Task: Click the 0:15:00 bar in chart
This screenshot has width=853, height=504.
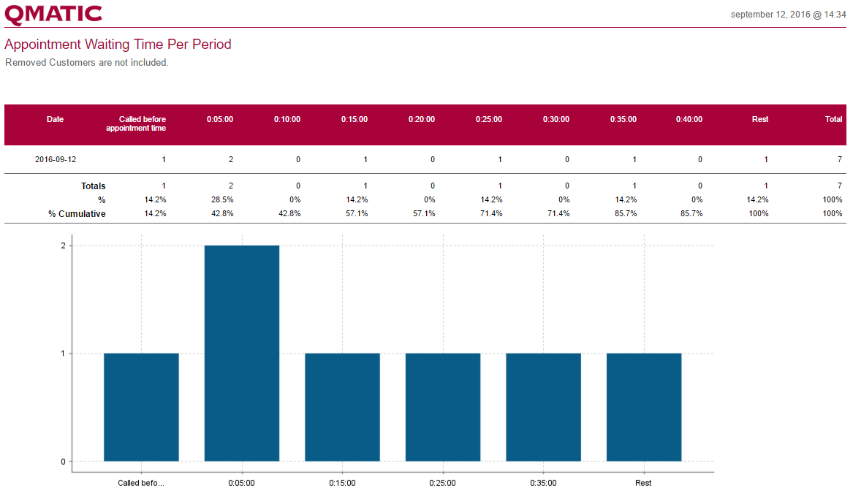Action: (342, 407)
